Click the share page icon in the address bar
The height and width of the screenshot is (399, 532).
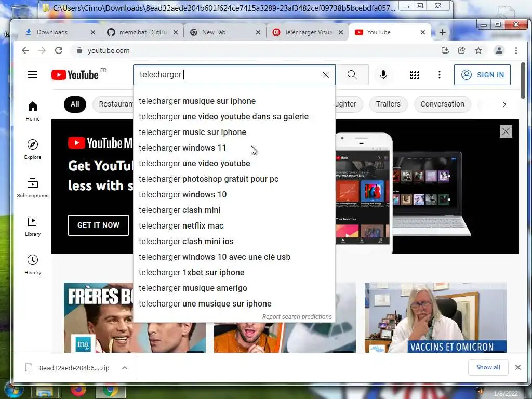coord(462,50)
